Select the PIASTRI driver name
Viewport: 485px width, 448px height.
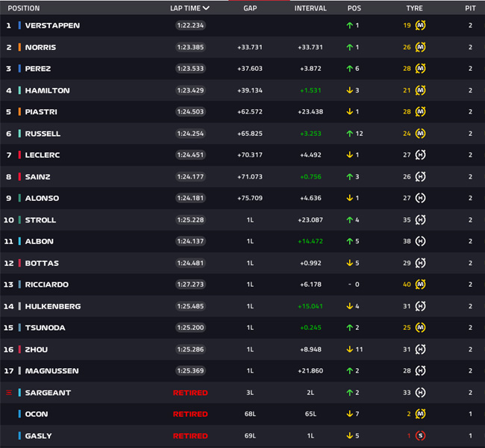(41, 112)
